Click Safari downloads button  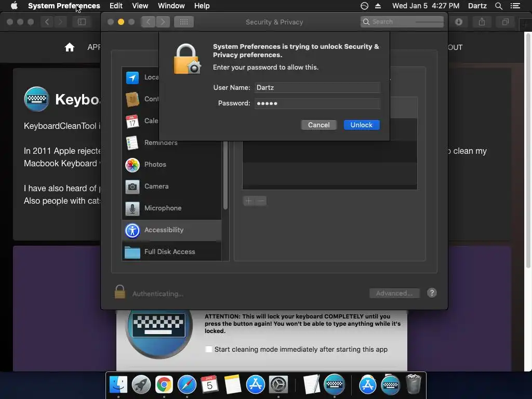(x=459, y=22)
